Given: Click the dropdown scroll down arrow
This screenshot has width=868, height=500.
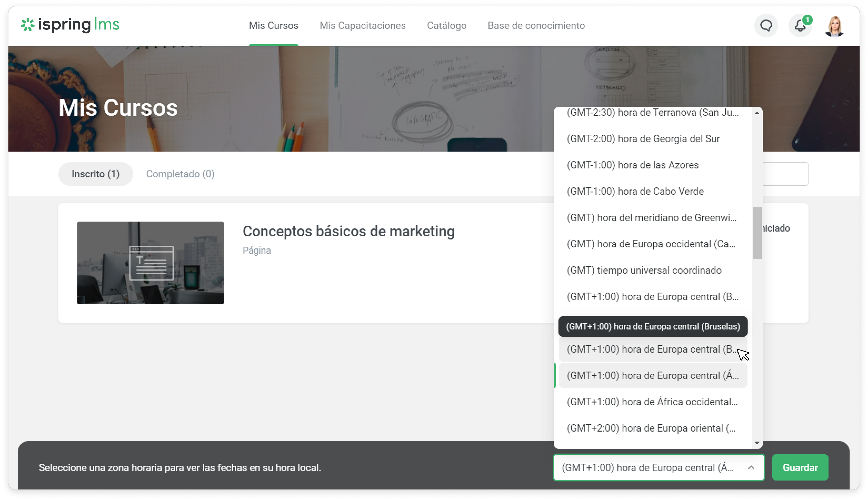Looking at the screenshot, I should (757, 443).
